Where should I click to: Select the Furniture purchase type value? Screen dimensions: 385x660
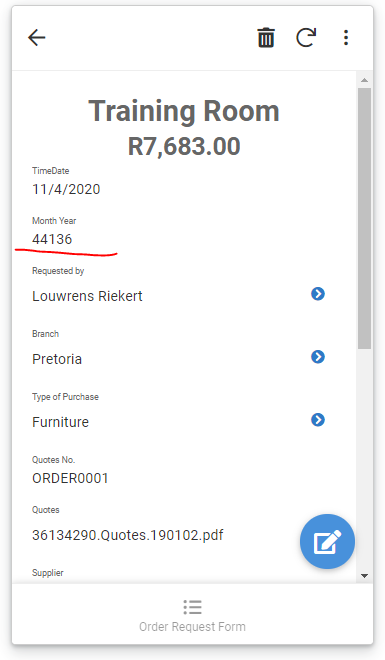pos(60,422)
